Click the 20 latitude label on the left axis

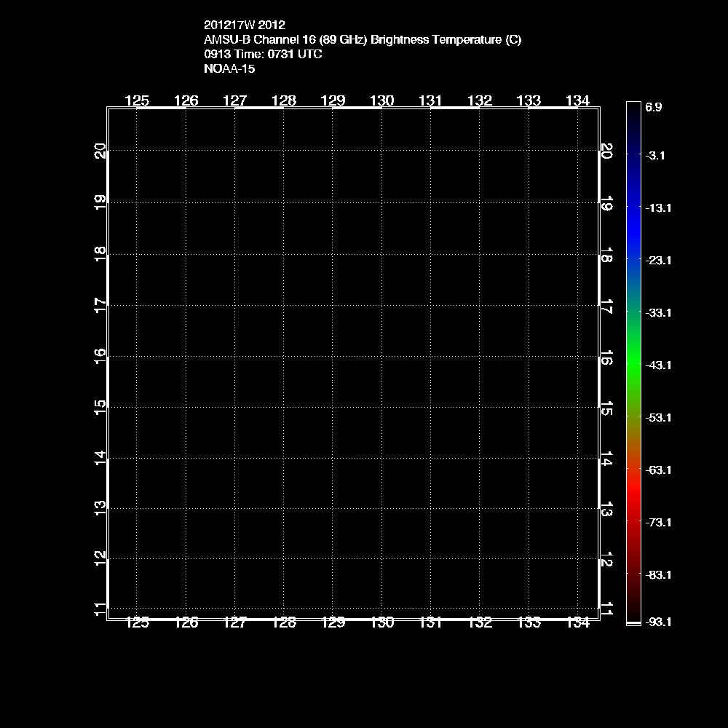pyautogui.click(x=100, y=151)
